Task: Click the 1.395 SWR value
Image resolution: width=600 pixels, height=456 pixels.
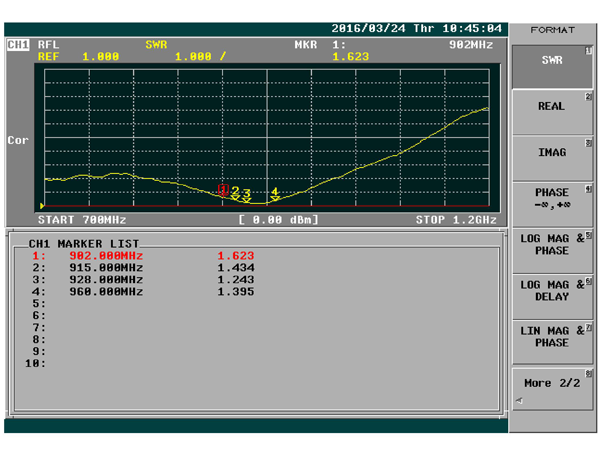Action: 236,292
